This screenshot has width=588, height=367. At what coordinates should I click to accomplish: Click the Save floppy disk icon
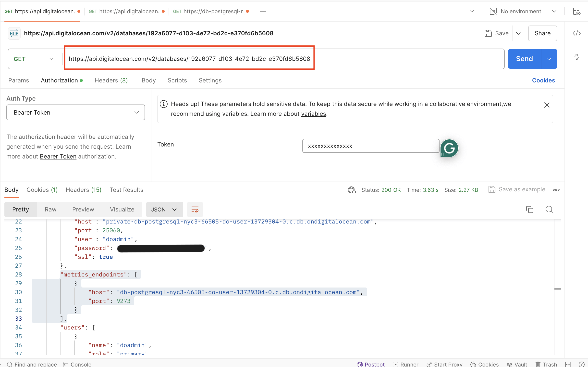click(488, 33)
